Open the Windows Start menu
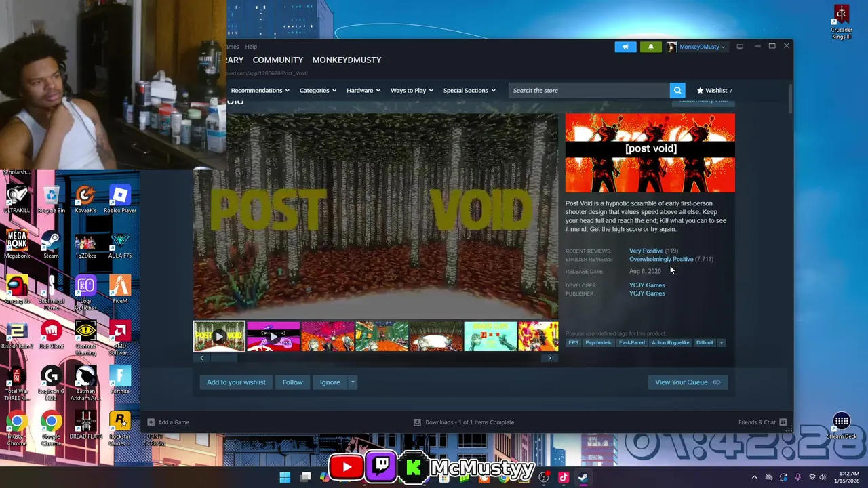 [x=285, y=477]
